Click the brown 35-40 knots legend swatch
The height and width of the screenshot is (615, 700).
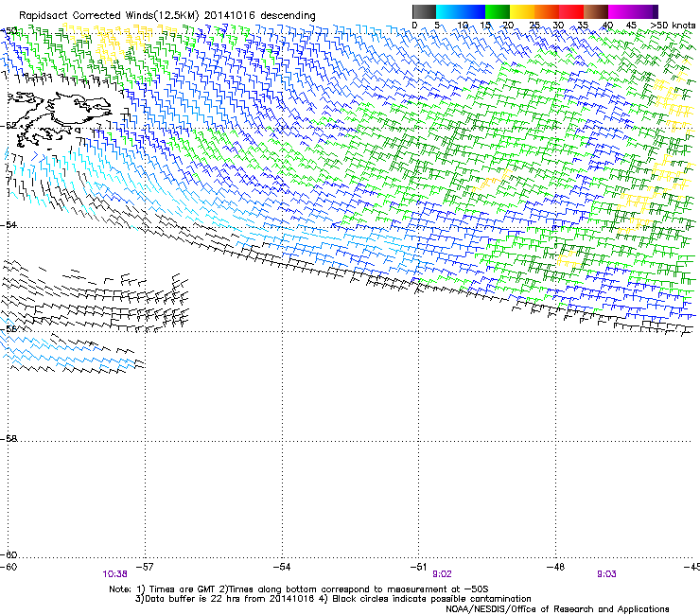click(x=596, y=11)
